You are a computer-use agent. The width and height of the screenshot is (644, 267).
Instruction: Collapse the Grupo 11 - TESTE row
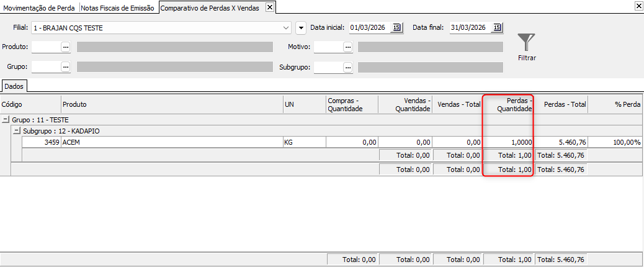pos(6,120)
